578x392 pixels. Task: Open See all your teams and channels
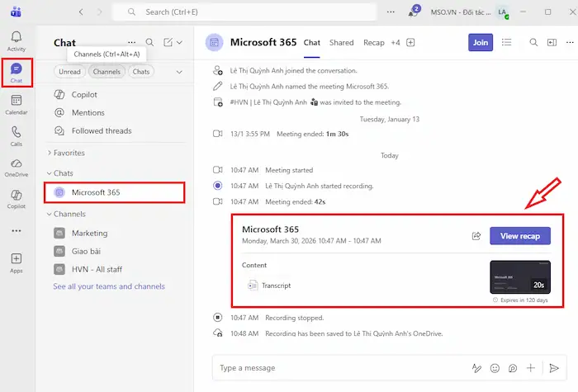(x=109, y=286)
